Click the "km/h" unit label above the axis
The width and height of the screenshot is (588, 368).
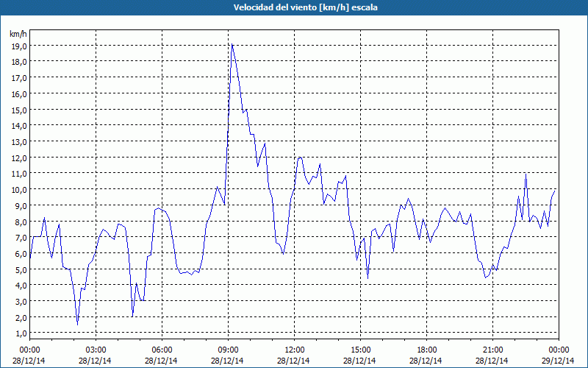[18, 34]
